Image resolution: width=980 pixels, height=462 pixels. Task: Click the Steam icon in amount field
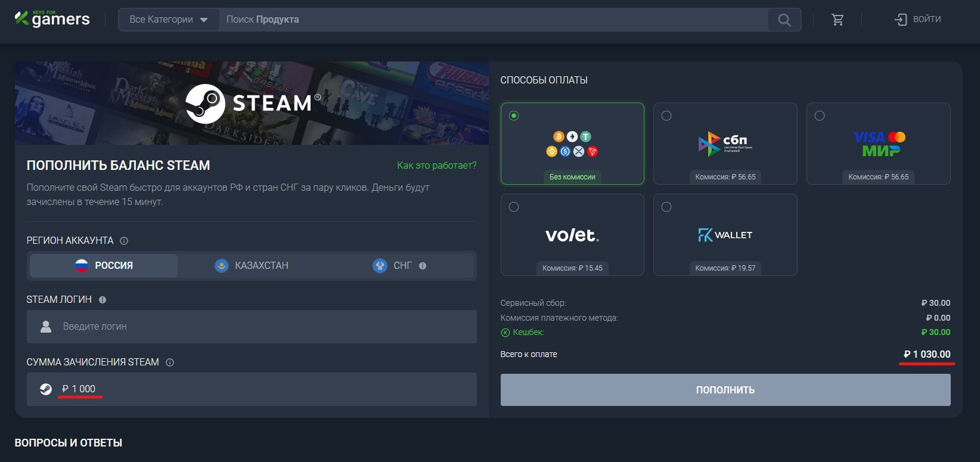(46, 389)
